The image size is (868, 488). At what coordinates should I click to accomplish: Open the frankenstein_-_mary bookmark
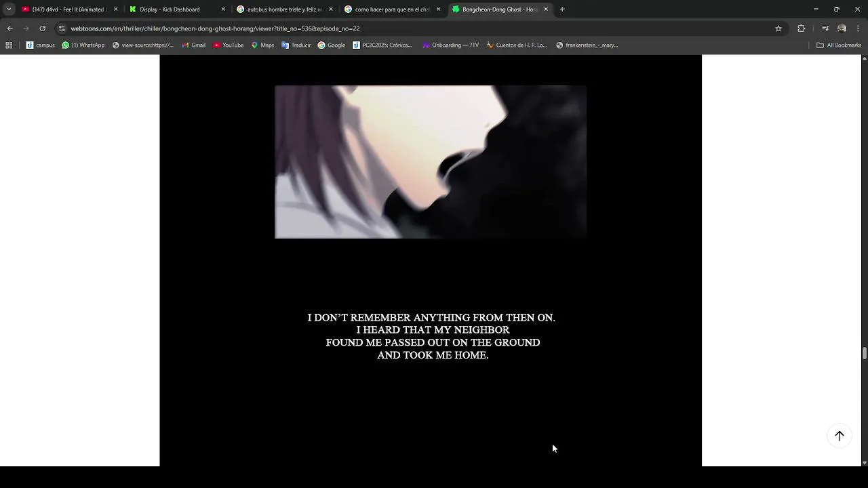587,45
